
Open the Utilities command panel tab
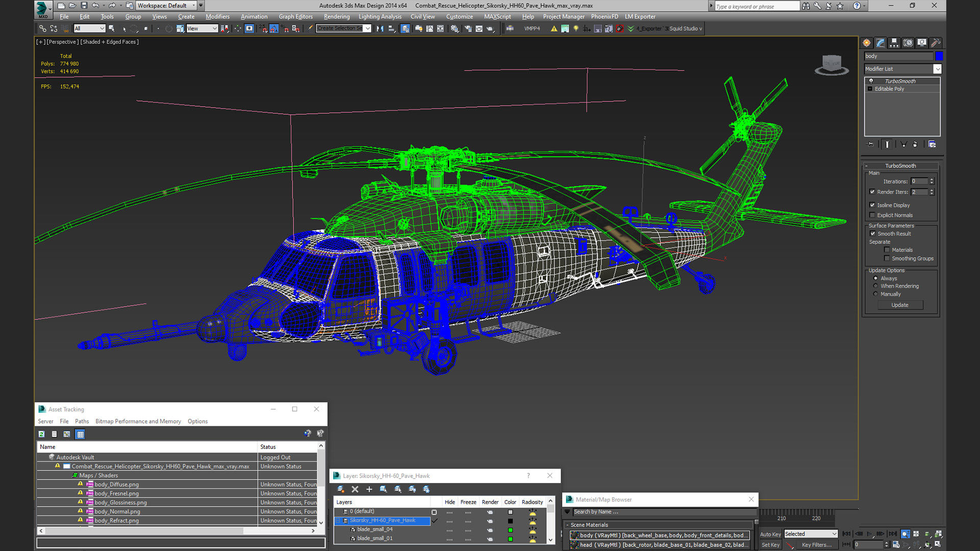(x=936, y=43)
